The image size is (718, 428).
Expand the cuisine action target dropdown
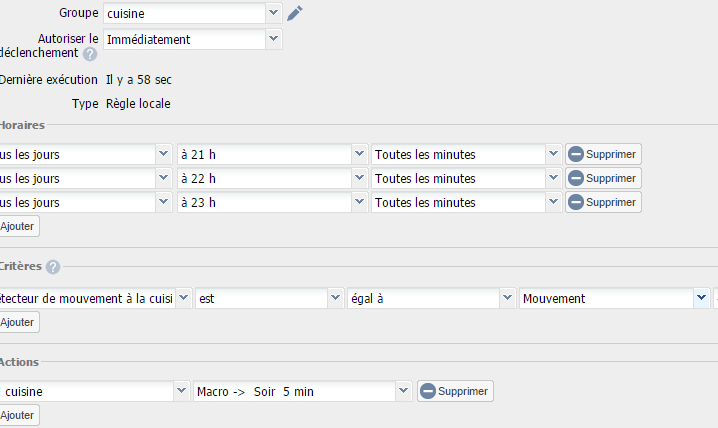(x=181, y=391)
